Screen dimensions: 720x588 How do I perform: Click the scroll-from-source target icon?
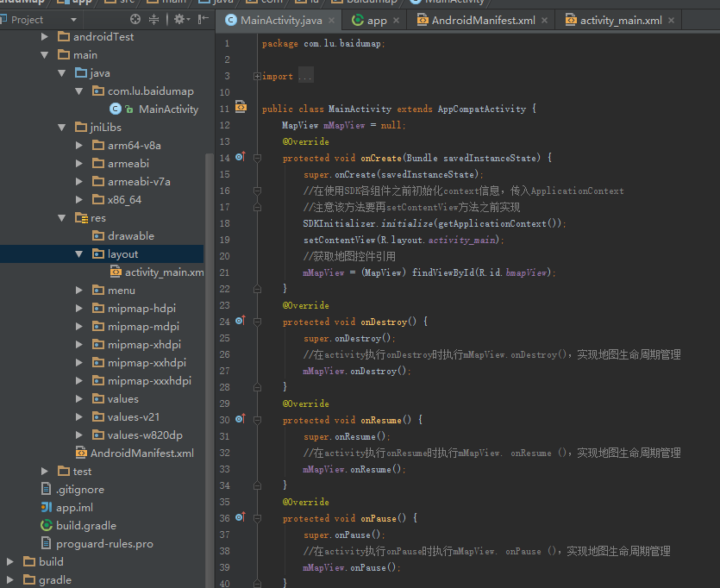135,19
